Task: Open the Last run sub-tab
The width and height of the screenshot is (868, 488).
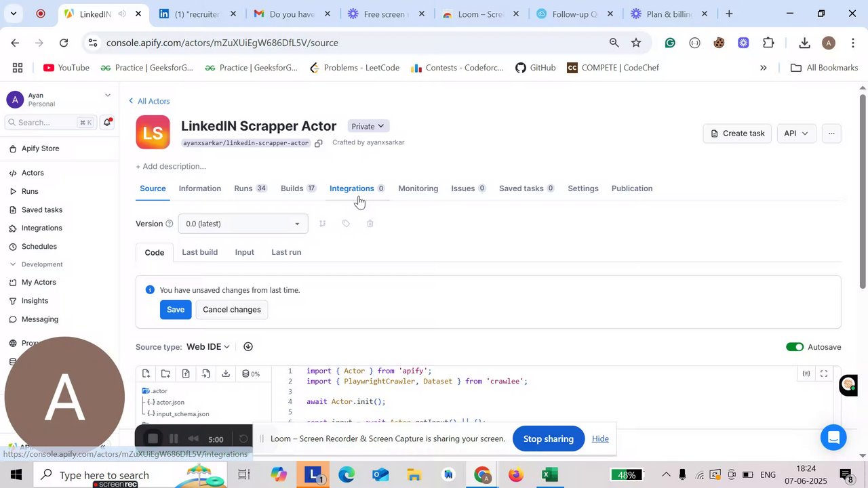Action: pyautogui.click(x=286, y=252)
